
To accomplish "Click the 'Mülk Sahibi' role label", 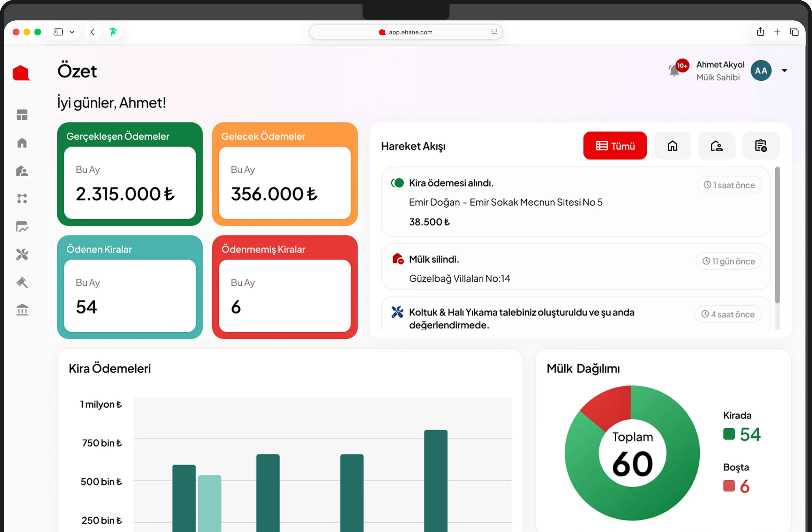I will [718, 78].
